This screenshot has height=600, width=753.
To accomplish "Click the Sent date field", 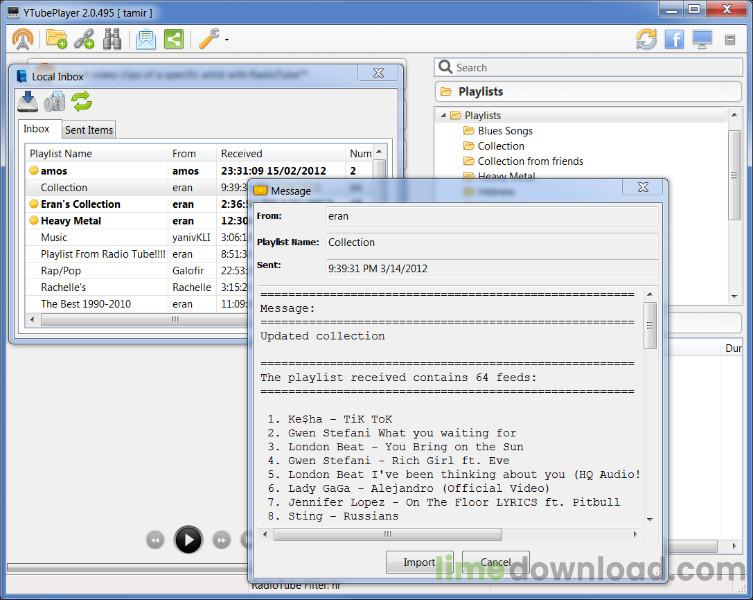I will [x=492, y=268].
